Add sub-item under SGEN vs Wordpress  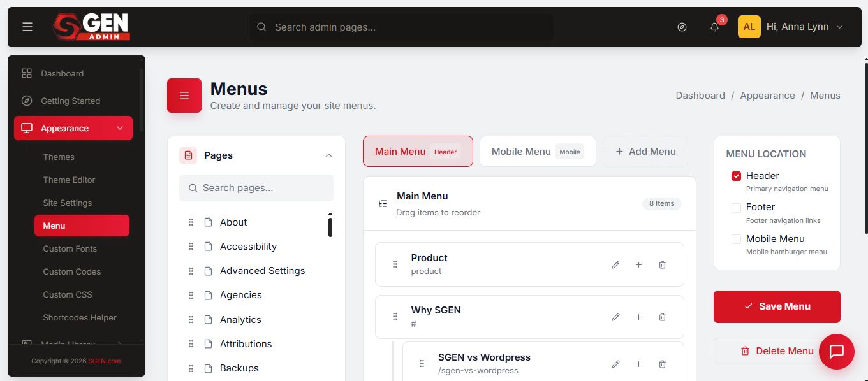click(638, 364)
